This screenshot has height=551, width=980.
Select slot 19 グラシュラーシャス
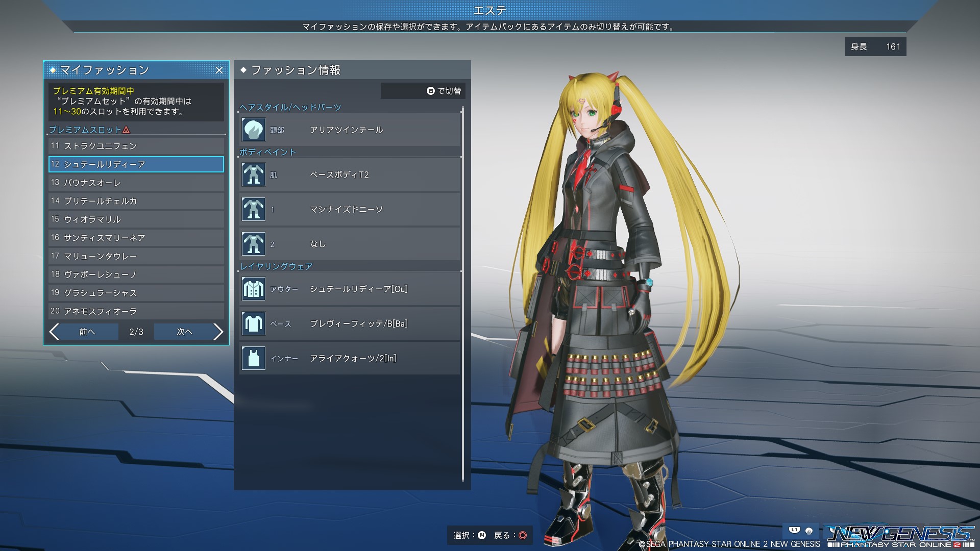[x=136, y=293]
